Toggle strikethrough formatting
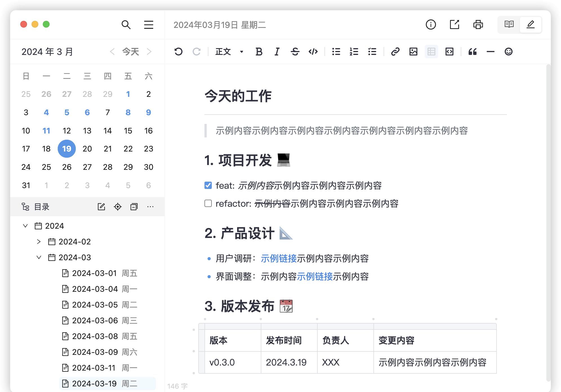 pyautogui.click(x=295, y=52)
